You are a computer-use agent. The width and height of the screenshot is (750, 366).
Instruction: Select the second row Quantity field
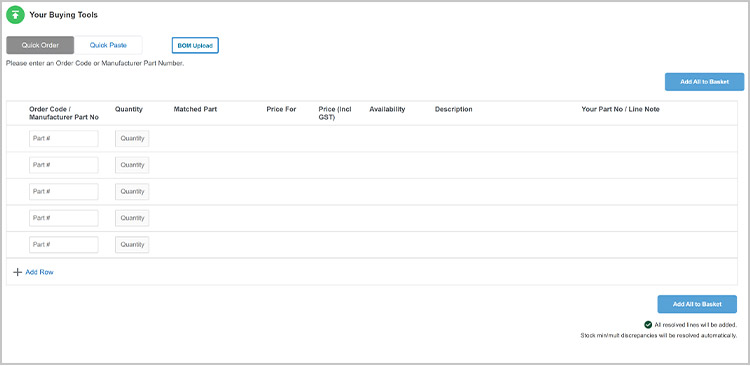(x=132, y=165)
